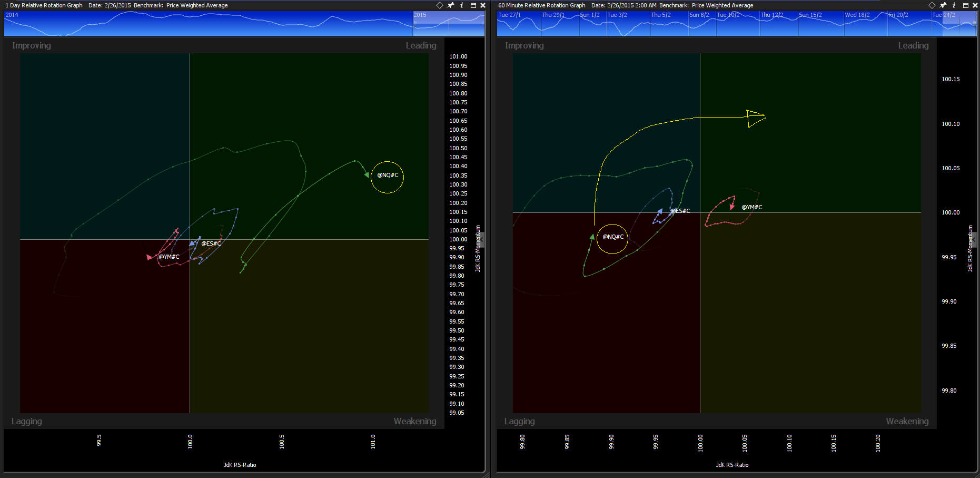Click the 99.05 value on the 1 Day momentum axis
The height and width of the screenshot is (478, 980).
(457, 413)
